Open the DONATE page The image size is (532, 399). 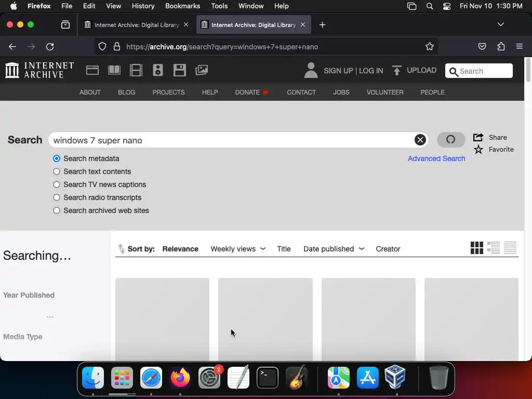tap(251, 92)
